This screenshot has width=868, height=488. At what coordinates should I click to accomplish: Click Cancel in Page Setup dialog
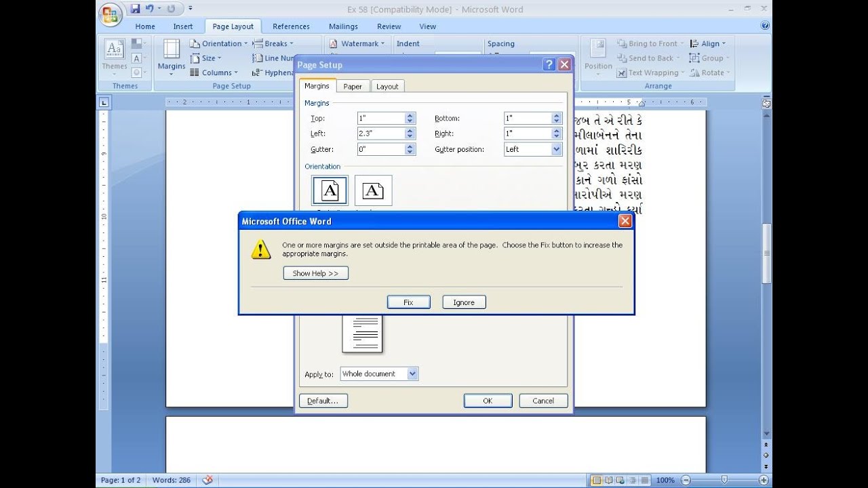coord(543,401)
